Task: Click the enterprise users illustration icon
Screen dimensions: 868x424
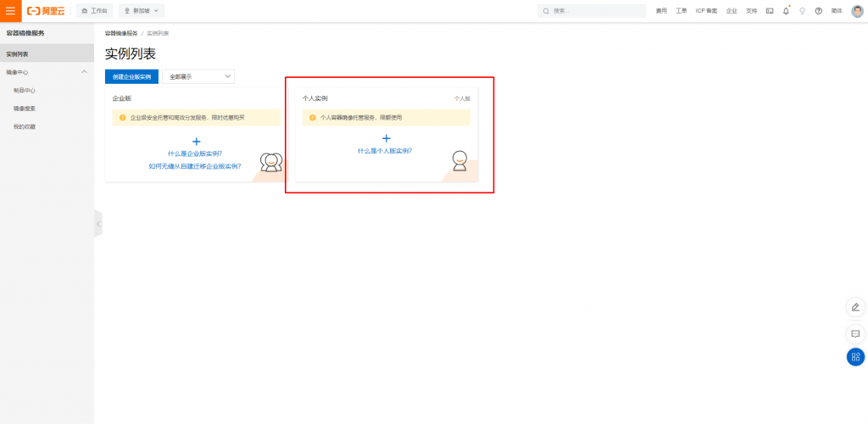Action: pyautogui.click(x=271, y=162)
